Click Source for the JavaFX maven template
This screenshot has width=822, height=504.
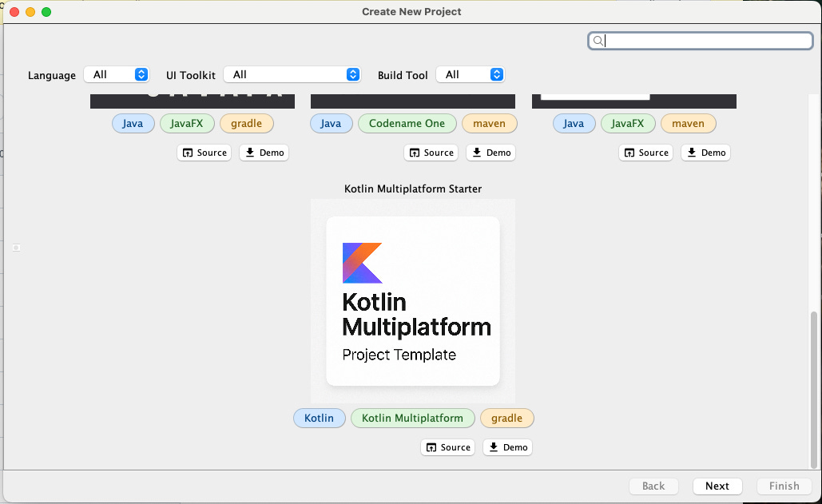pos(645,153)
